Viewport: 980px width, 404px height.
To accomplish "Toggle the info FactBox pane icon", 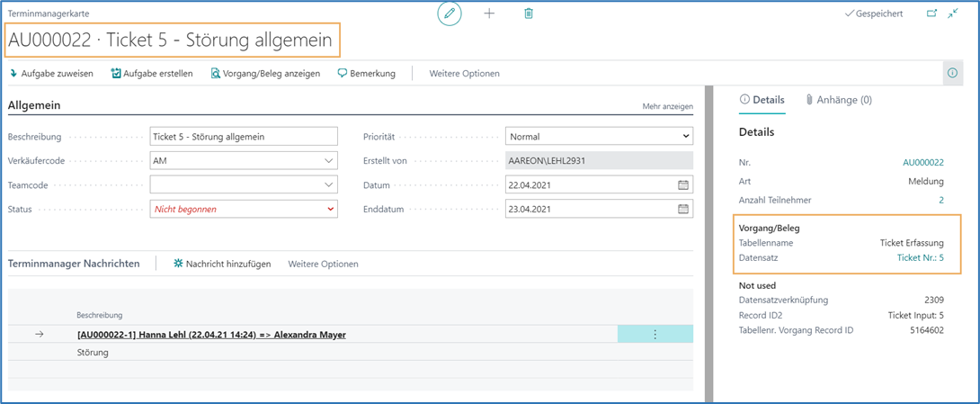I will 952,73.
